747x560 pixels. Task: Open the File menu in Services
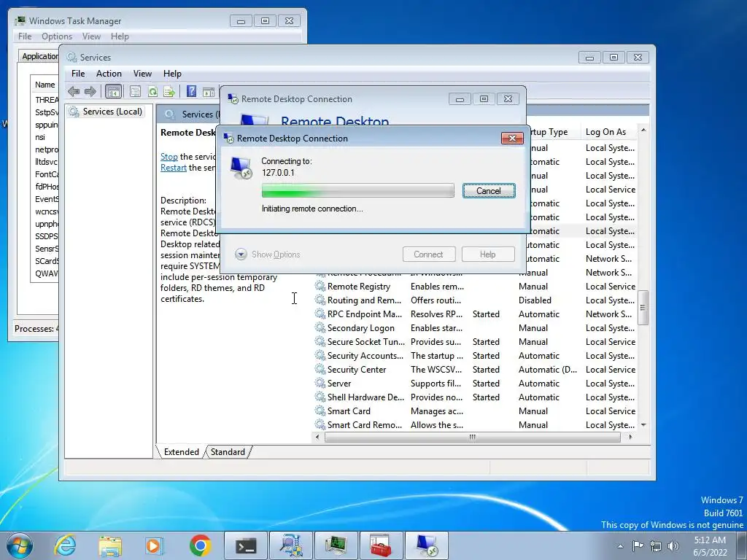tap(78, 74)
